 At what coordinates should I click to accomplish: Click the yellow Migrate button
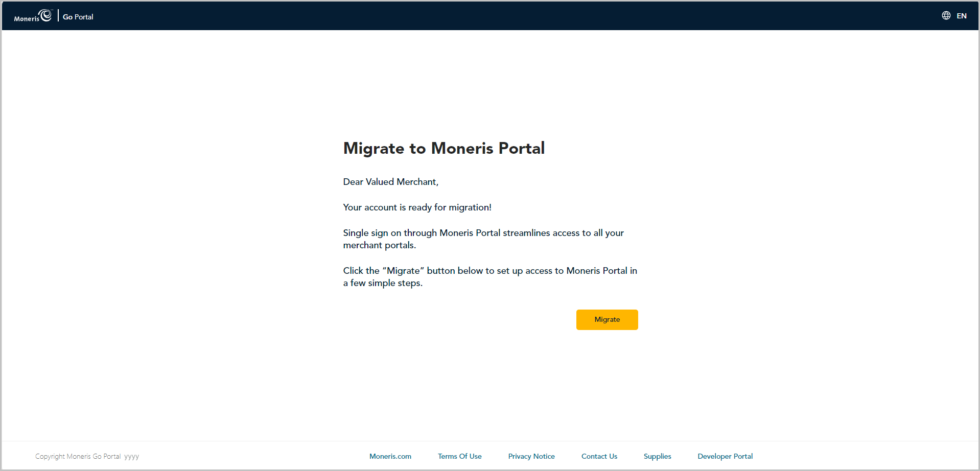click(607, 320)
